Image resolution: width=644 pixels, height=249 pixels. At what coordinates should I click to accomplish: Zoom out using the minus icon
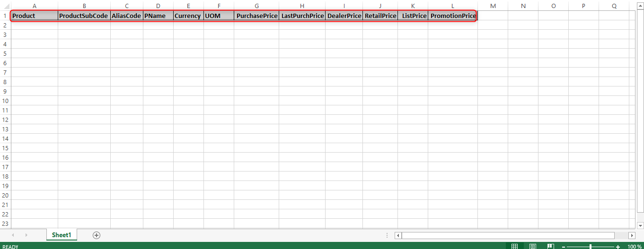(563, 247)
